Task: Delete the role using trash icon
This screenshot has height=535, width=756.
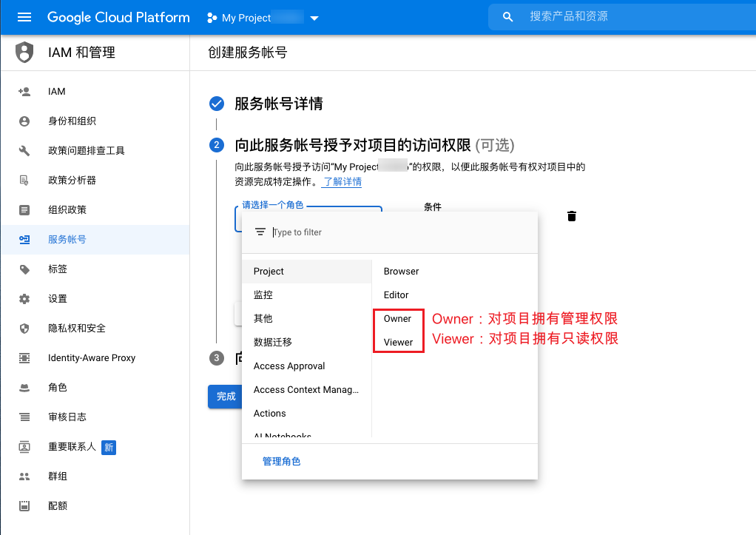Action: (x=571, y=216)
